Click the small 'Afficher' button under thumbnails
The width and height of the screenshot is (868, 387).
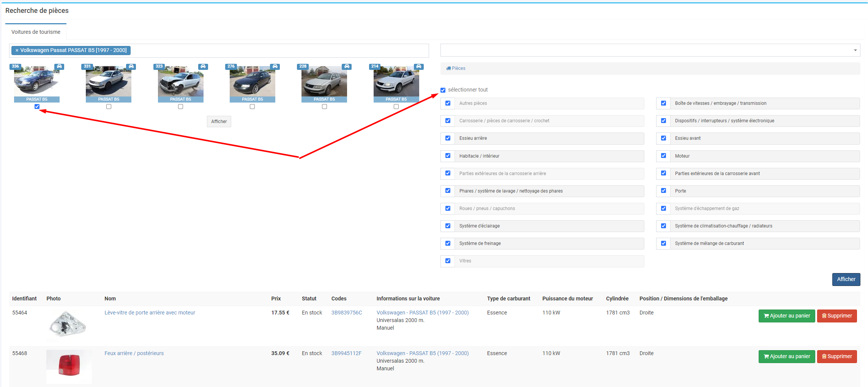pyautogui.click(x=219, y=122)
